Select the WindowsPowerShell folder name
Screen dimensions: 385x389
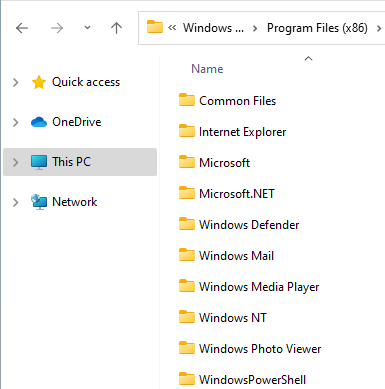tap(252, 380)
